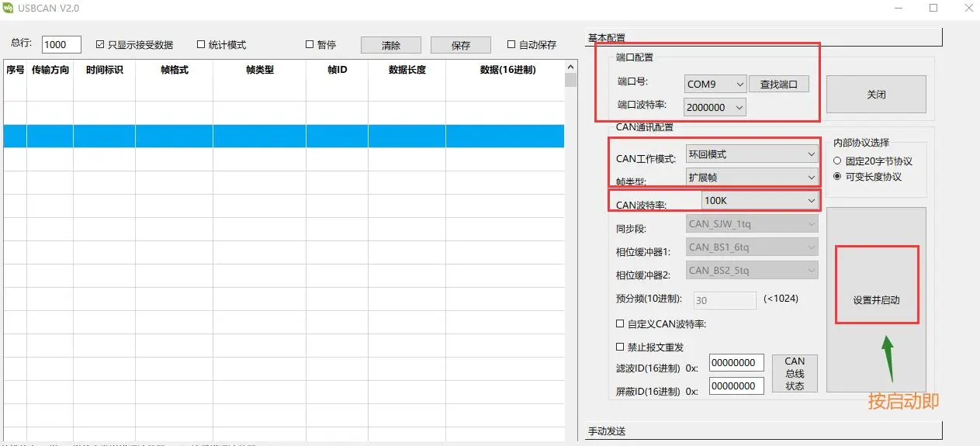Viewport: 980px width, 446px height.
Task: Click the 清除 button
Action: (390, 46)
